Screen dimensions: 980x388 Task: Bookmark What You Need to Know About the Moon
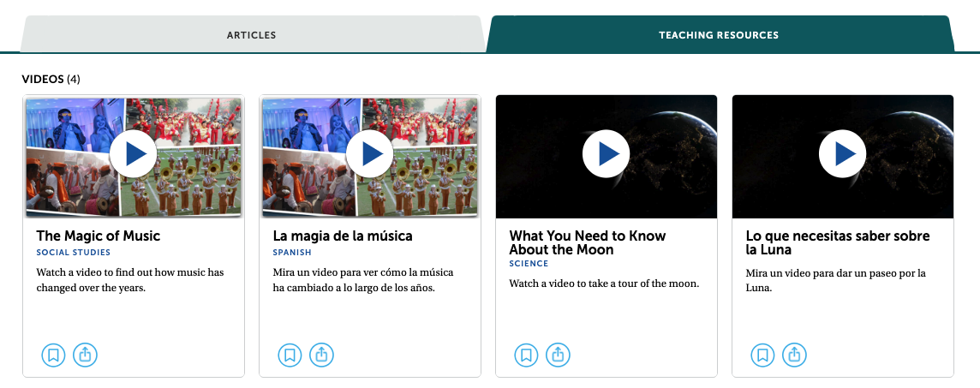click(x=526, y=355)
